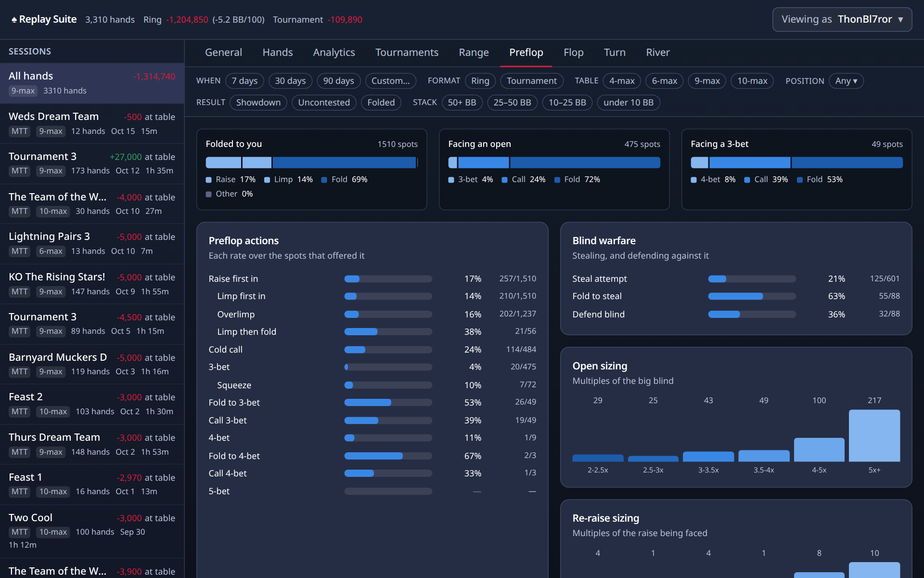Switch to the General tab
The height and width of the screenshot is (578, 924).
pyautogui.click(x=223, y=53)
